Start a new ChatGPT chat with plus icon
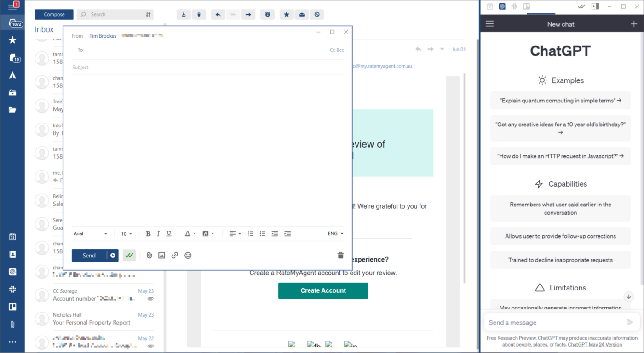644x353 pixels. [x=633, y=24]
